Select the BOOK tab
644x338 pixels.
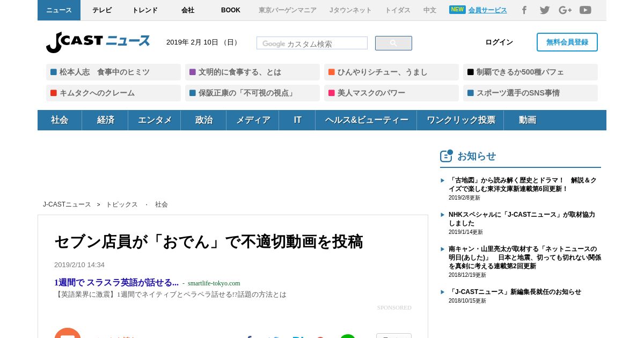[231, 10]
